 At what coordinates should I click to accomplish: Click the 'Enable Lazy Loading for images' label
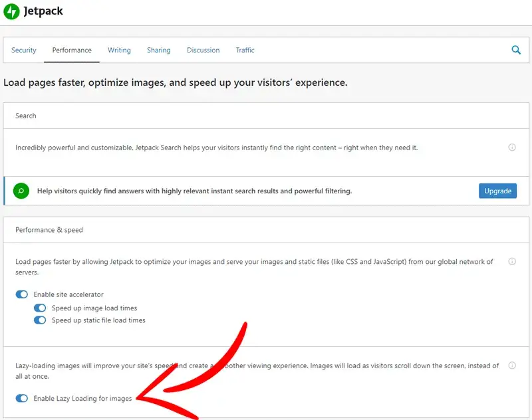click(x=82, y=399)
